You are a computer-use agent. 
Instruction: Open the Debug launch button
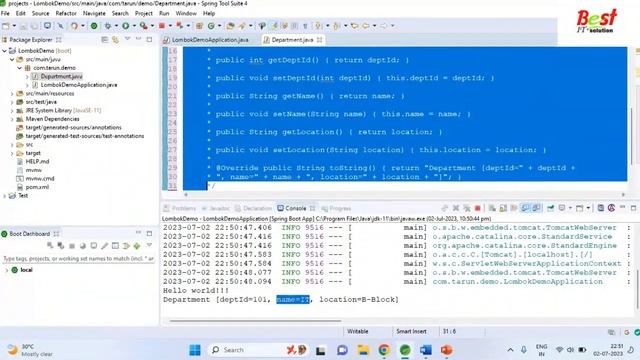[x=108, y=26]
